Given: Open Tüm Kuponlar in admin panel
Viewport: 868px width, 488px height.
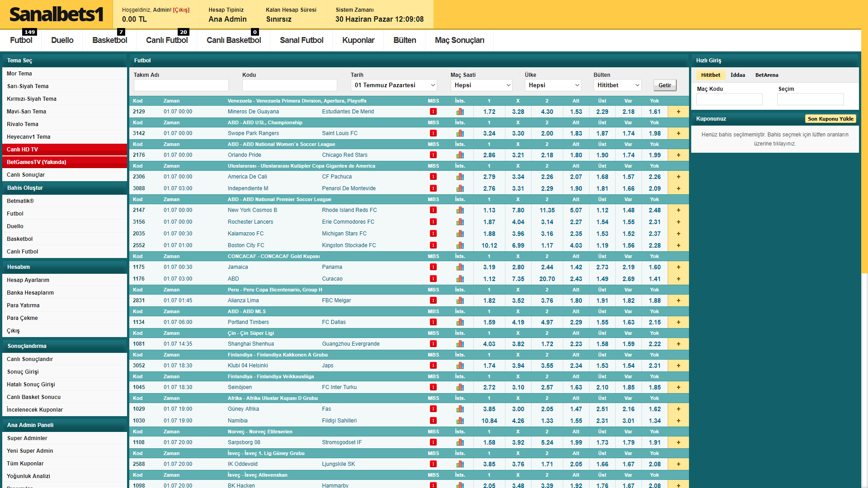Looking at the screenshot, I should [x=65, y=464].
